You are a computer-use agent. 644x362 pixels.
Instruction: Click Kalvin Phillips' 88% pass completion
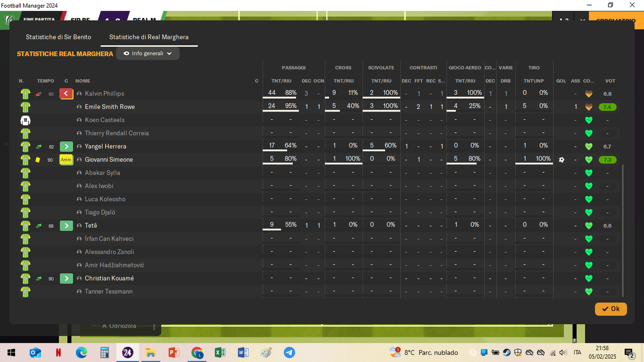click(291, 93)
